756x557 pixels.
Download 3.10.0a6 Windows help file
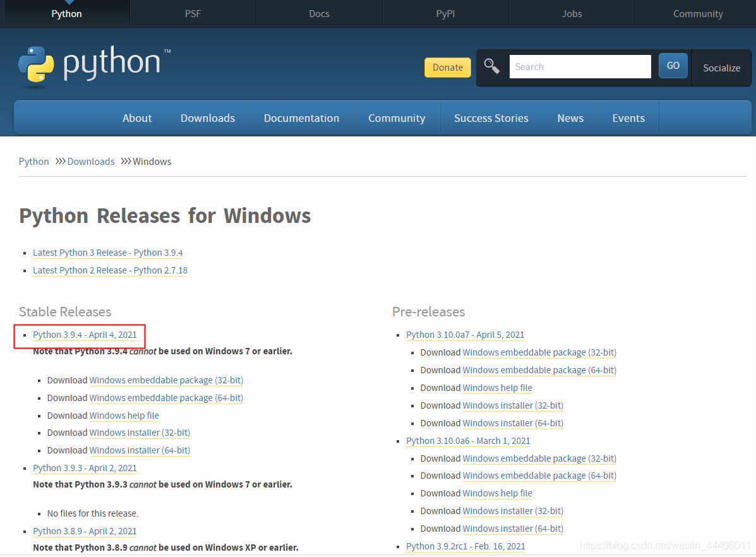click(x=498, y=493)
